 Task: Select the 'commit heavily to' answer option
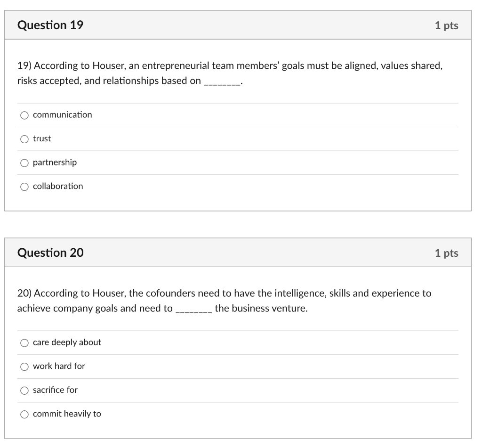pos(24,414)
